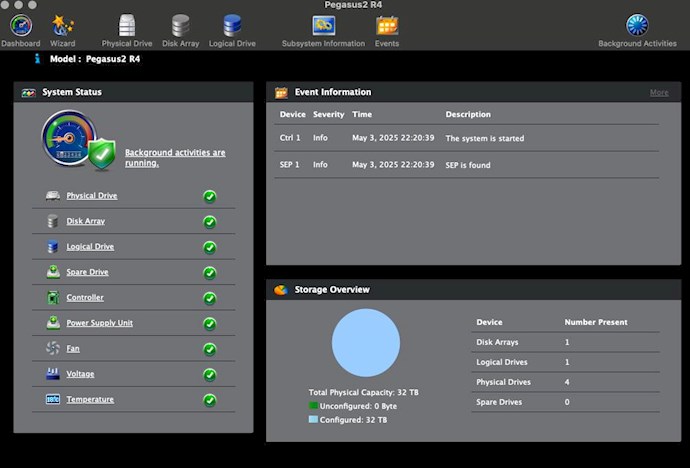Click the 'Spare Drives' row label
This screenshot has height=468, width=690.
499,402
